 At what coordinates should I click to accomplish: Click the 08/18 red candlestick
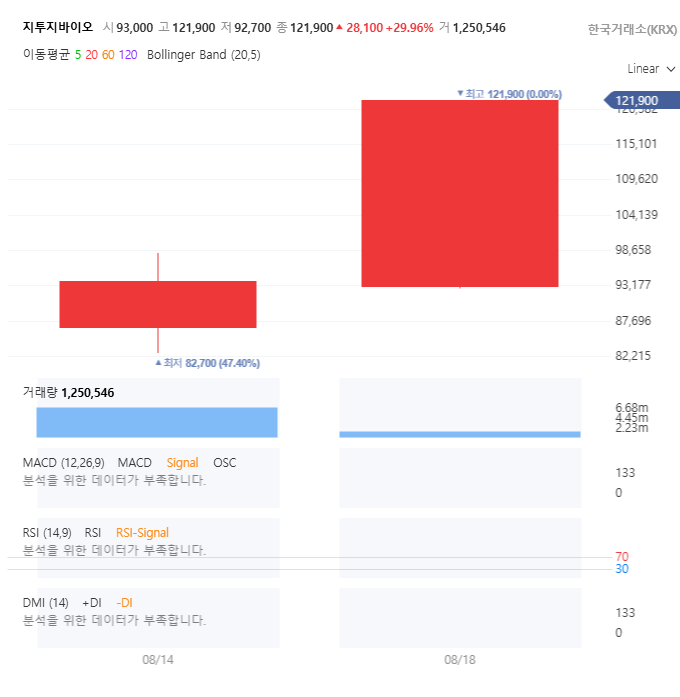[x=460, y=193]
